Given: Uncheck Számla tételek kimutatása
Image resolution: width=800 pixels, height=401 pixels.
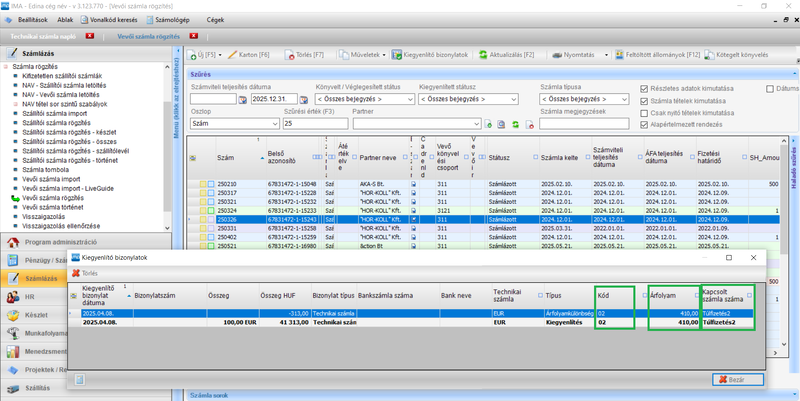Looking at the screenshot, I should tap(645, 101).
